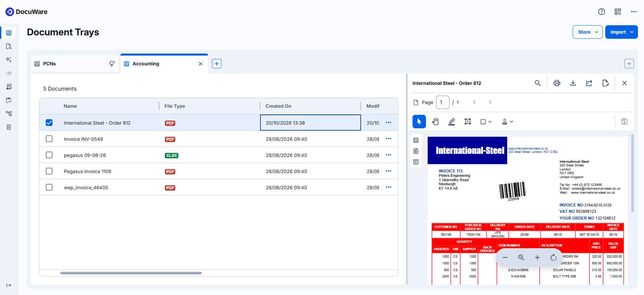Open the AI sparkle sidebar icon

tap(9, 60)
